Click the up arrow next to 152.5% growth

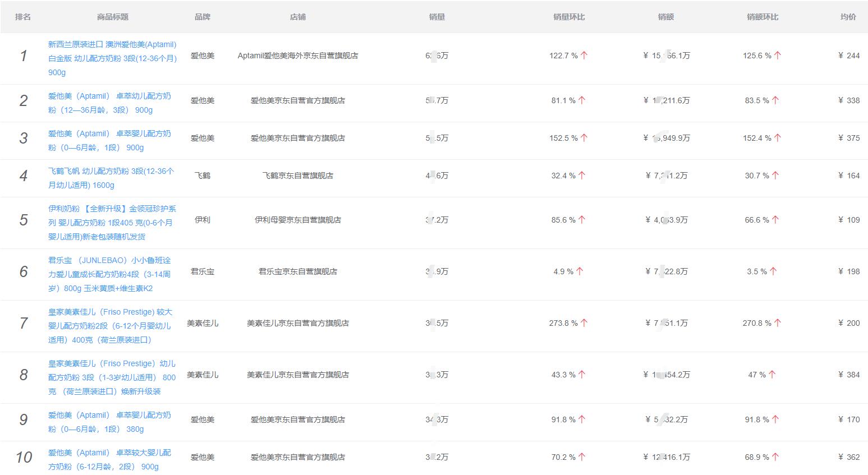tap(584, 137)
